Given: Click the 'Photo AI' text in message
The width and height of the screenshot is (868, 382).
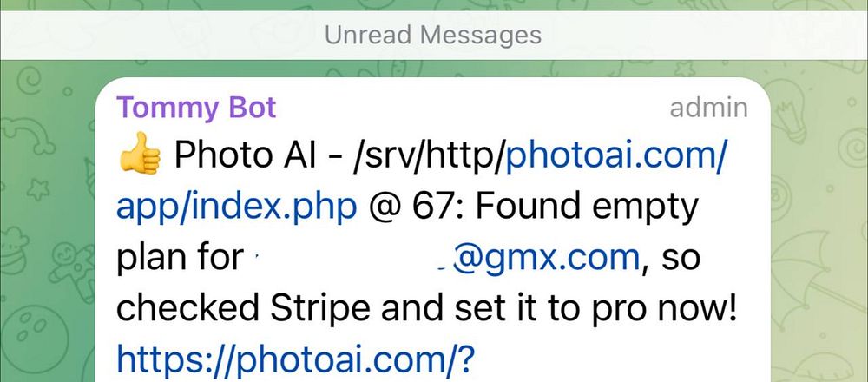Looking at the screenshot, I should (229, 157).
